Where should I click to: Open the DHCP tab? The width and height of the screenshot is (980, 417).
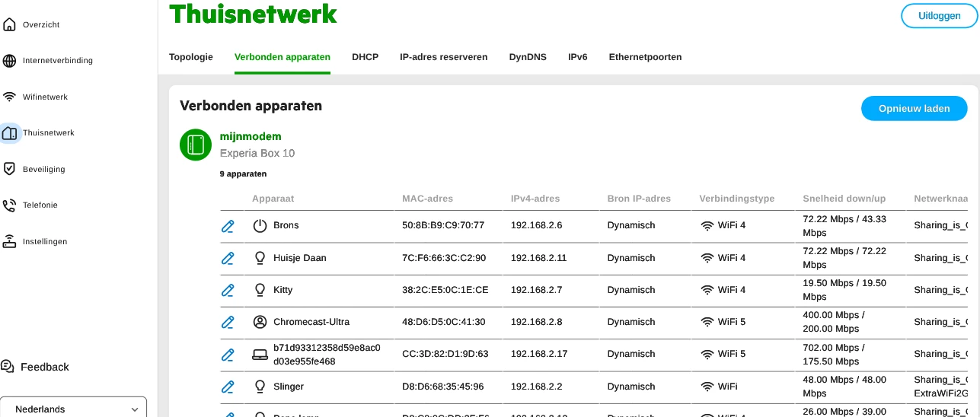point(365,57)
